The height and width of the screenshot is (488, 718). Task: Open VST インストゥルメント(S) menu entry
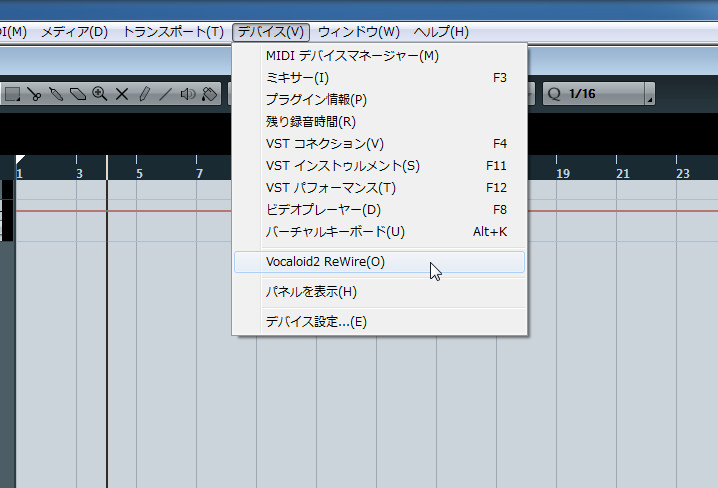point(380,166)
